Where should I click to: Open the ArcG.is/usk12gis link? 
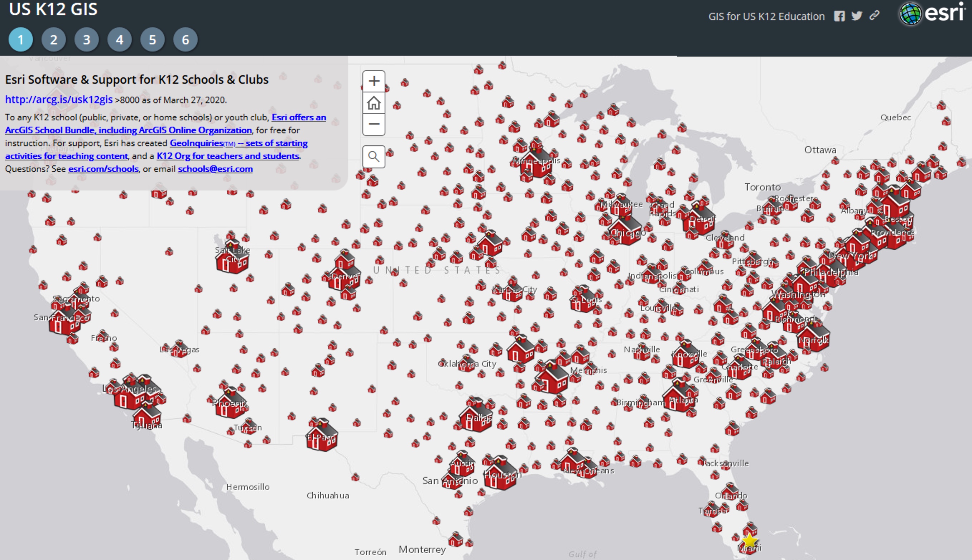[x=60, y=100]
